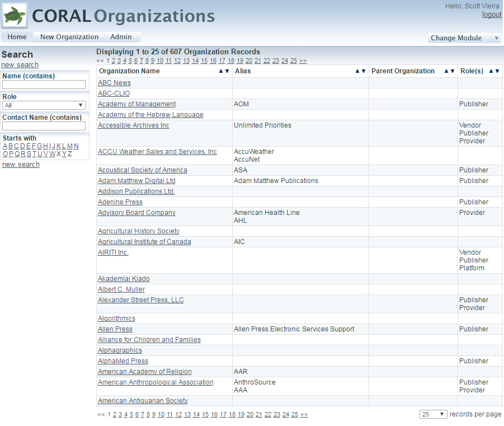Image resolution: width=504 pixels, height=426 pixels.
Task: Open the Academy of Management record
Action: coord(136,104)
